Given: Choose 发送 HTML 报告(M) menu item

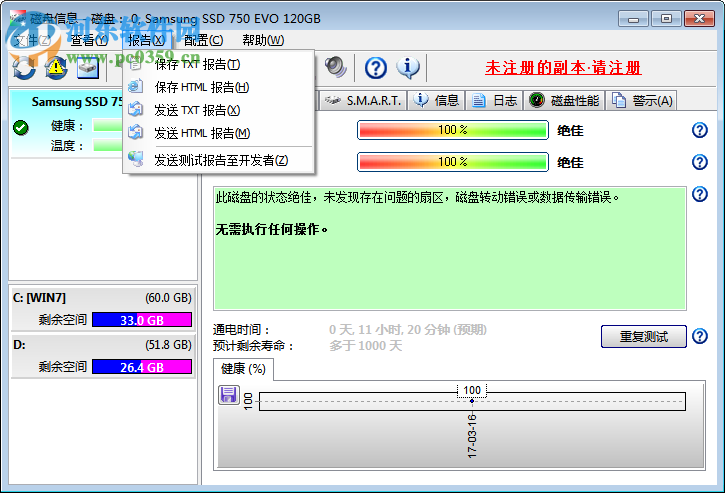Looking at the screenshot, I should coord(219,133).
